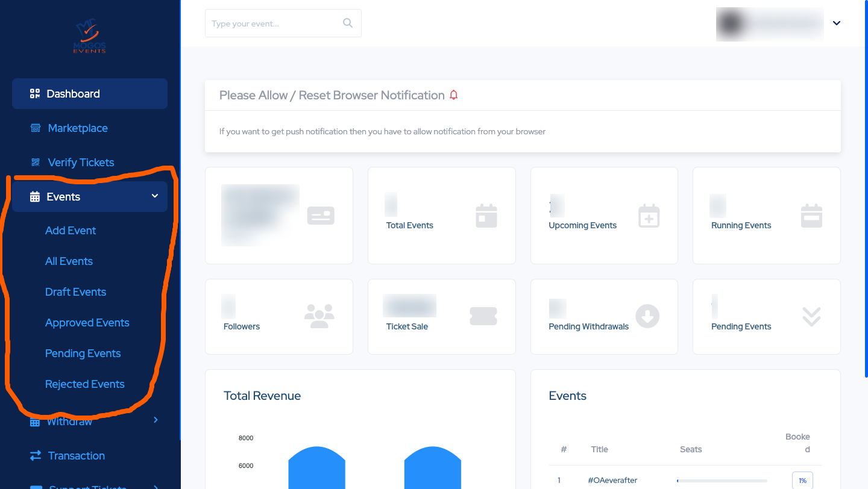Image resolution: width=868 pixels, height=489 pixels.
Task: Select the Dashboard grid icon in sidebar
Action: pos(35,93)
